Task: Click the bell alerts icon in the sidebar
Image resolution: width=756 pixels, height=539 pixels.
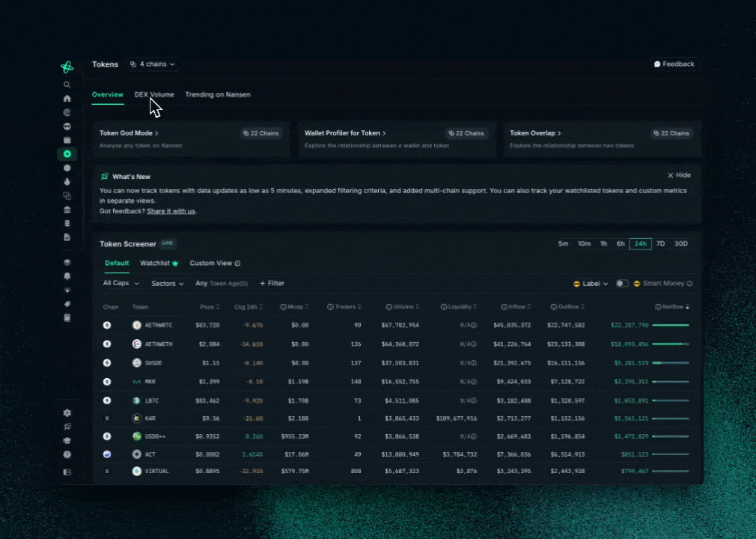Action: (67, 275)
